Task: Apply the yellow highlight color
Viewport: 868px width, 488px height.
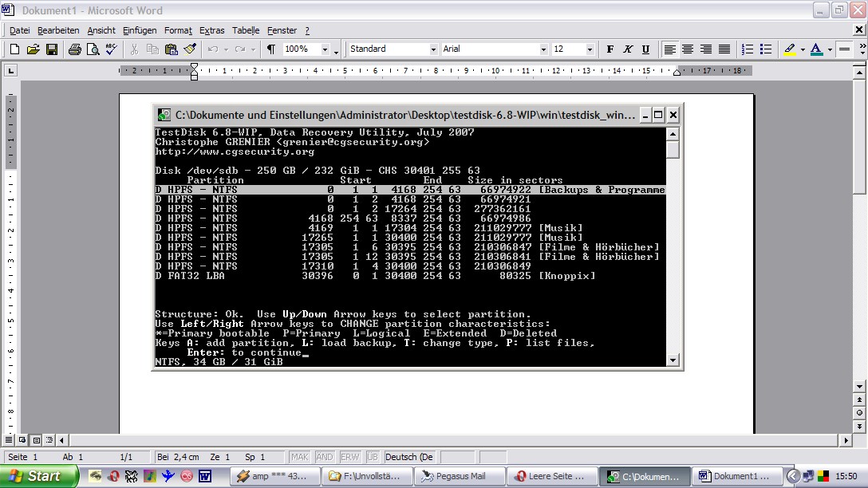Action: (x=790, y=49)
